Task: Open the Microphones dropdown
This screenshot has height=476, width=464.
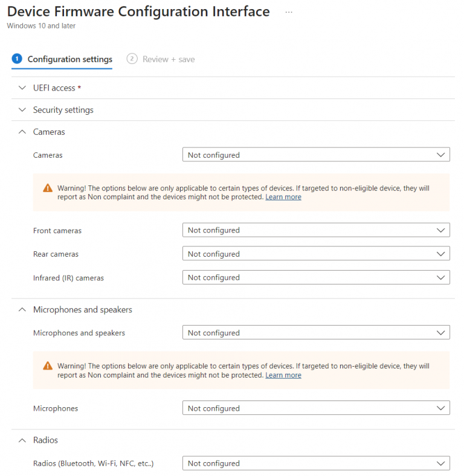Action: (316, 408)
